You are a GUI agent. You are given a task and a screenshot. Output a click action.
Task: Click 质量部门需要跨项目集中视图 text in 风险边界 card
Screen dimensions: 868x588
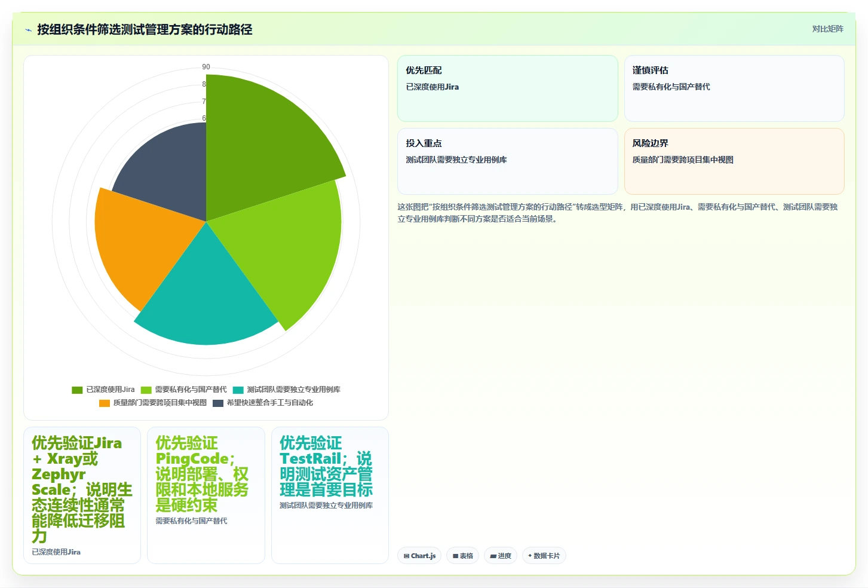[x=683, y=160]
